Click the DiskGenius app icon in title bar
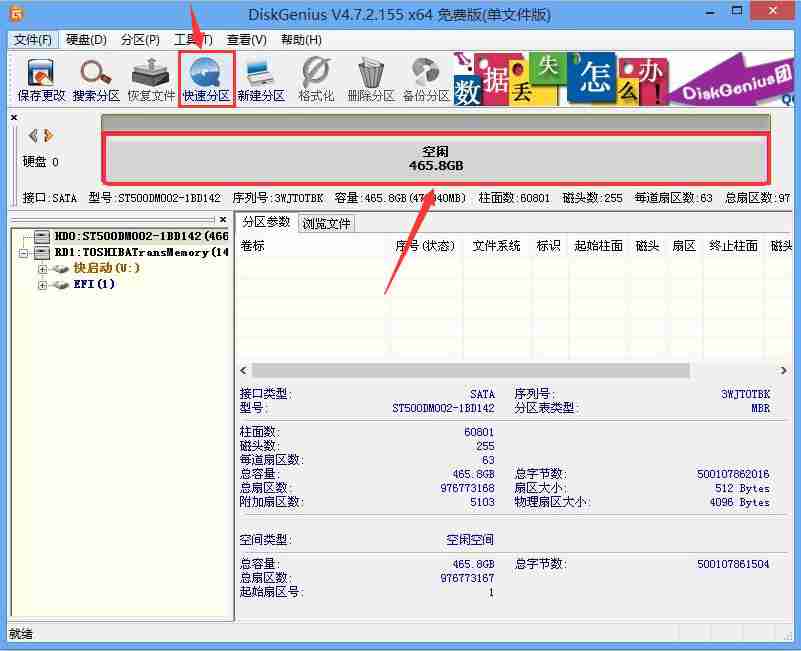 tap(16, 14)
